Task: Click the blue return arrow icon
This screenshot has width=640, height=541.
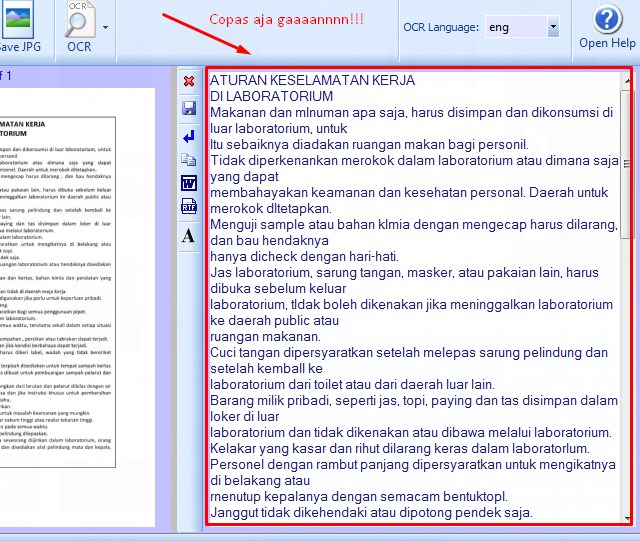Action: 189,137
